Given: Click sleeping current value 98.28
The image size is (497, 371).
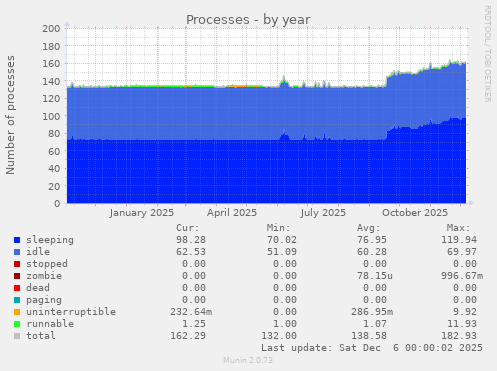Looking at the screenshot, I should [191, 240].
